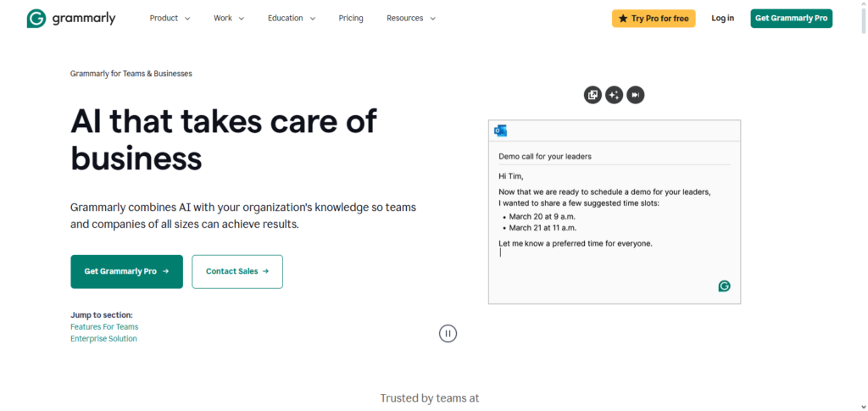Click 'Trusted by teams at' text

(430, 398)
